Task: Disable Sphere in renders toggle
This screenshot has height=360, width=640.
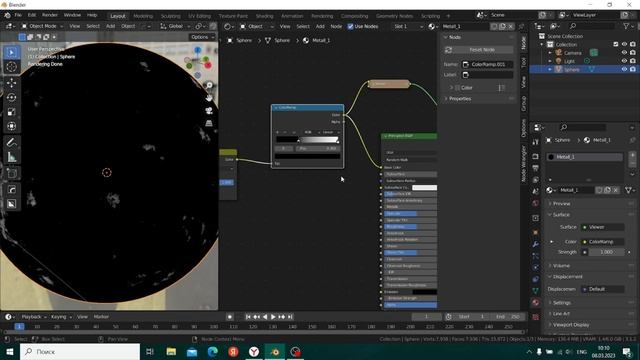Action: (x=633, y=69)
